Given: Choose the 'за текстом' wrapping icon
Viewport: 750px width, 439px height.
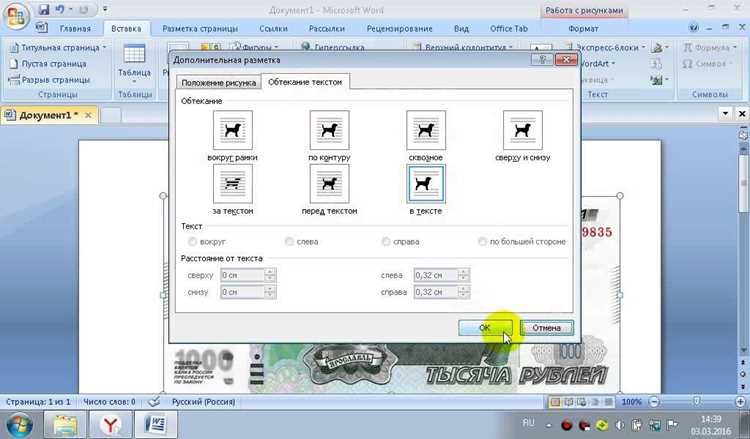Looking at the screenshot, I should (x=233, y=184).
